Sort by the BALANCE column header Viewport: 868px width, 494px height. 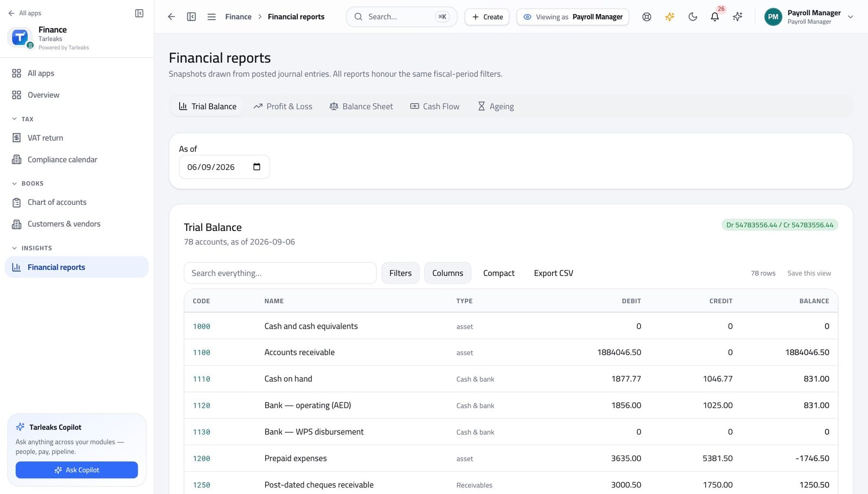(814, 301)
